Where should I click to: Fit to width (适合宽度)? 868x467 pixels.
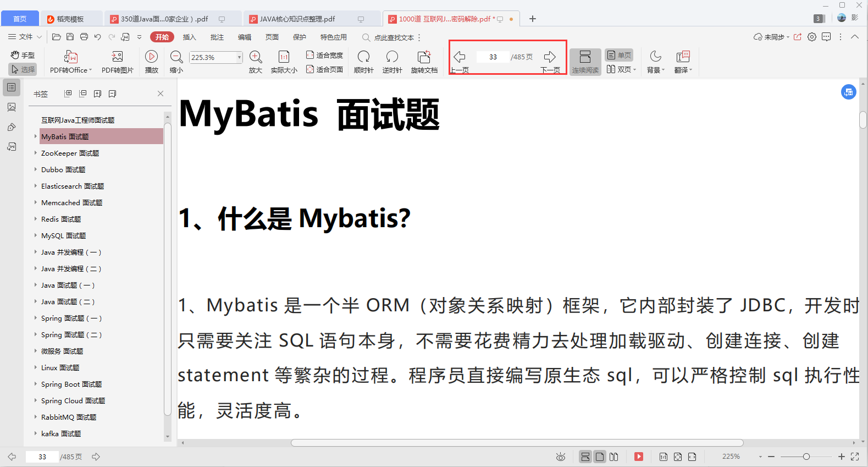[324, 55]
